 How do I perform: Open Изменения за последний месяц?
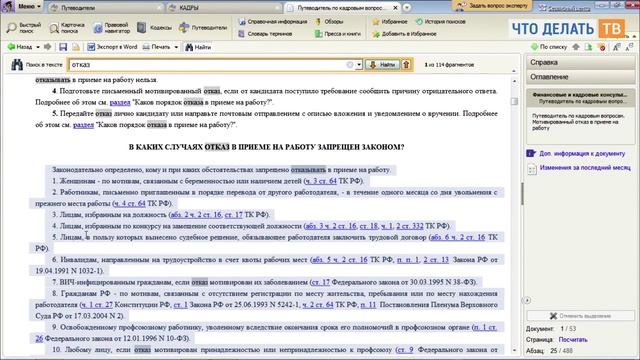click(x=579, y=168)
